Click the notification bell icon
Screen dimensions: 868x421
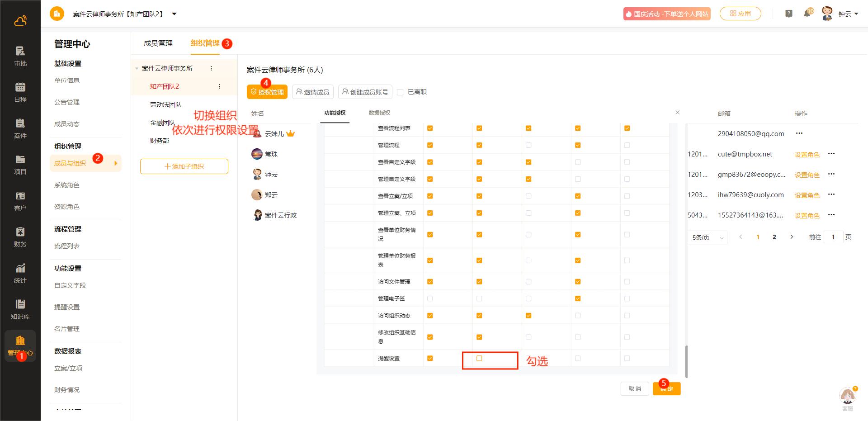tap(807, 14)
